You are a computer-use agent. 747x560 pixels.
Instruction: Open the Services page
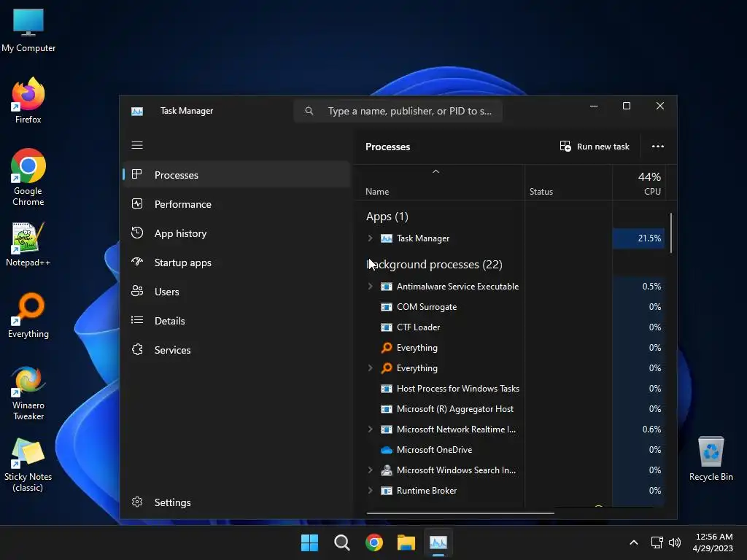tap(237, 350)
